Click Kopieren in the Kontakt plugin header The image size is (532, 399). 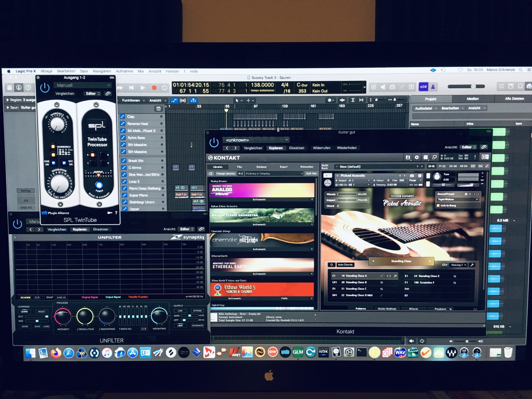276,148
